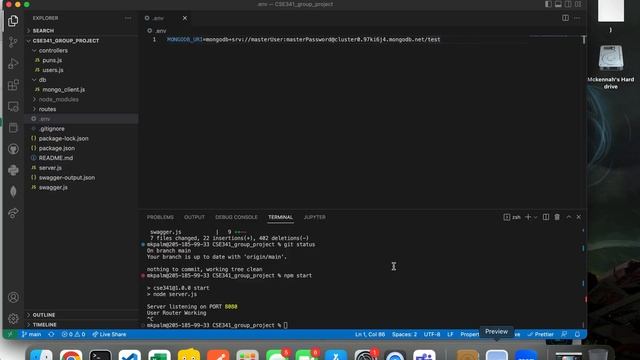This screenshot has width=640, height=360.
Task: Change end of line sequence LF
Action: click(x=450, y=334)
